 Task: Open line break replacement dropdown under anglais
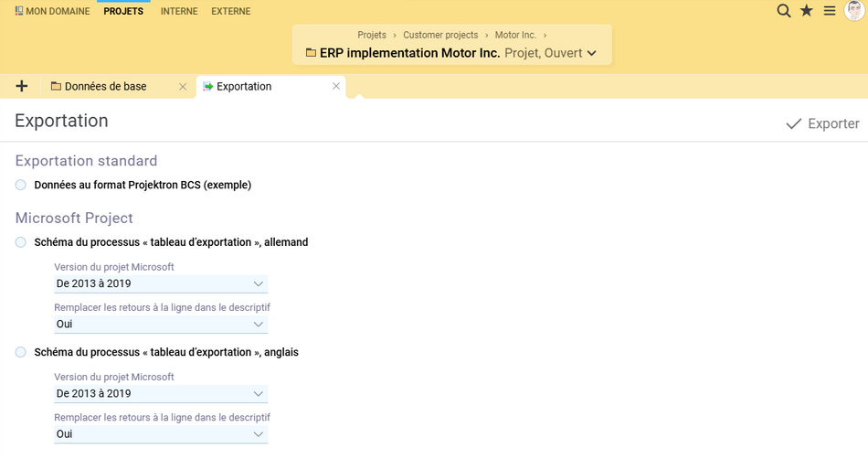pyautogui.click(x=161, y=434)
